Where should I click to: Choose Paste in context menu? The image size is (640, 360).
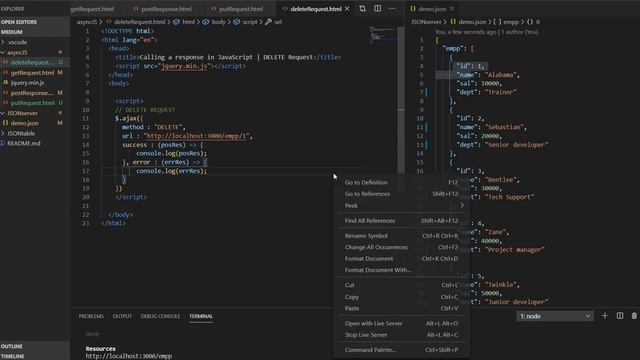pyautogui.click(x=402, y=309)
